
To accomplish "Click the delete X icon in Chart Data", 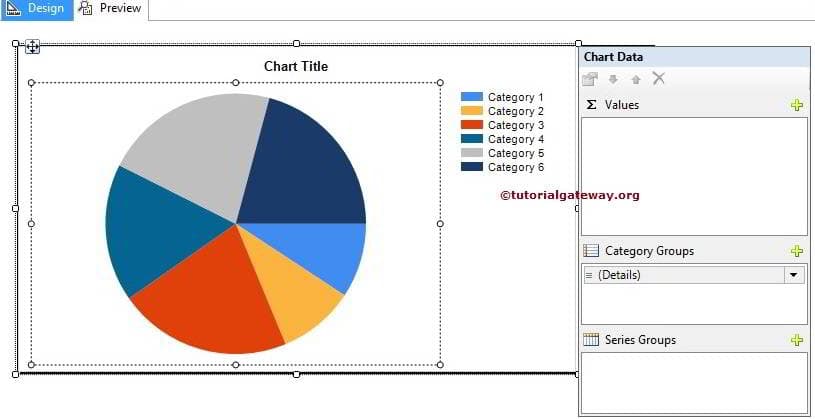I will pyautogui.click(x=659, y=78).
